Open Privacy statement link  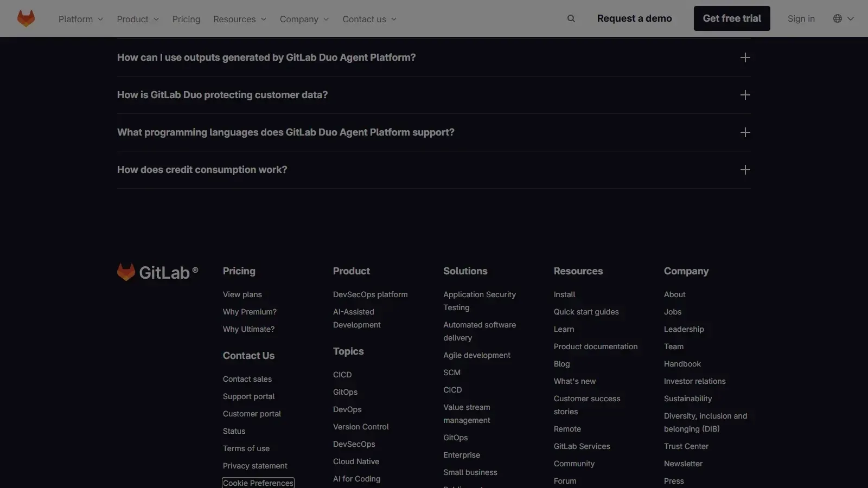point(255,466)
